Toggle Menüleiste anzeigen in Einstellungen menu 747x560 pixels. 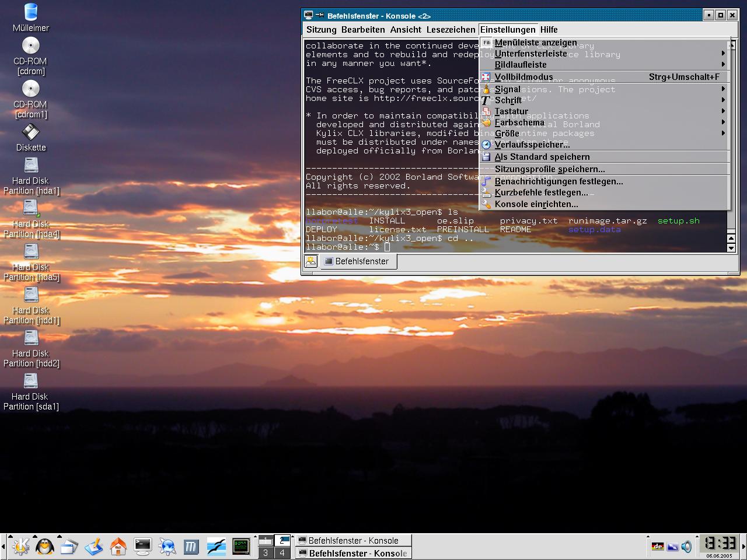click(605, 43)
